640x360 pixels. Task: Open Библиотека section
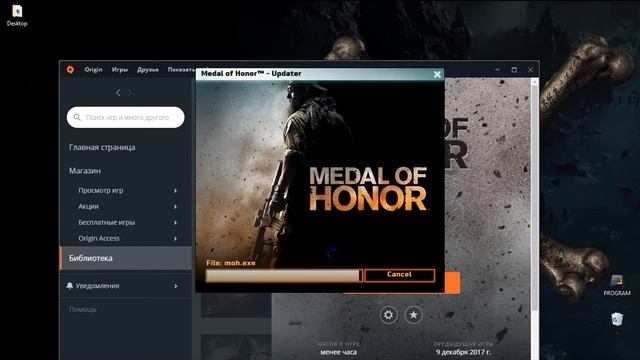coord(126,258)
